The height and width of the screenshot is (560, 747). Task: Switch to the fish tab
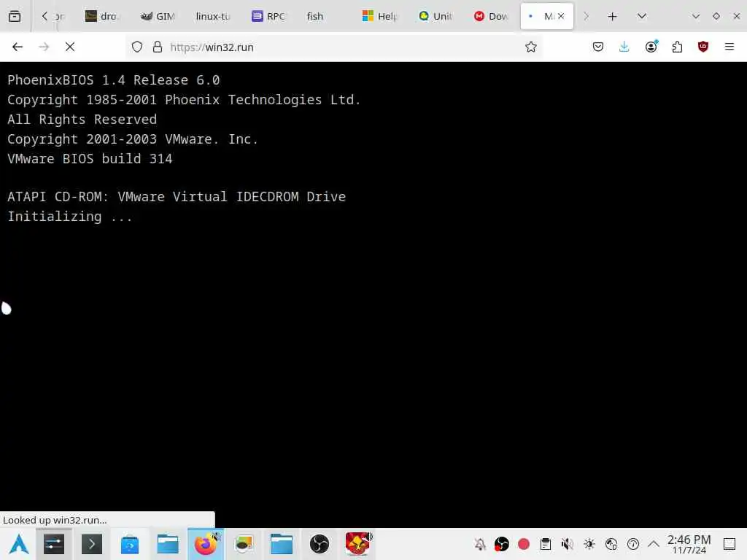point(315,16)
